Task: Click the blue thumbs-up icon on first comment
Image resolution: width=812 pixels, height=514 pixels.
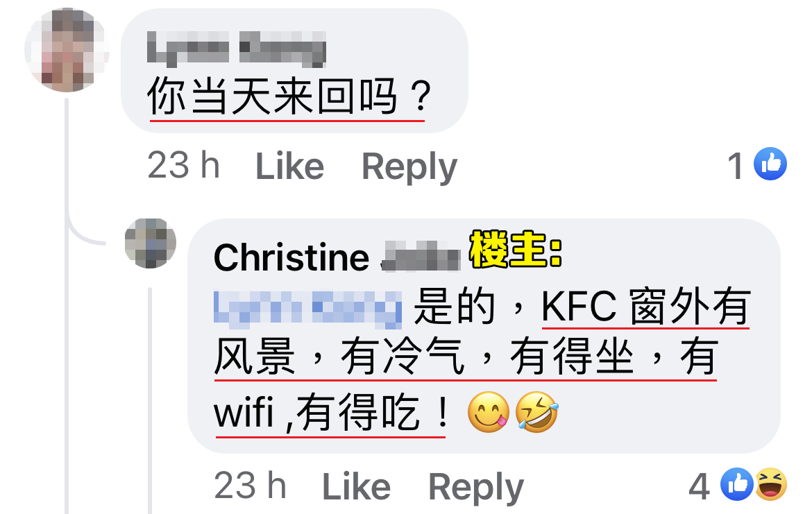Action: coord(770,164)
